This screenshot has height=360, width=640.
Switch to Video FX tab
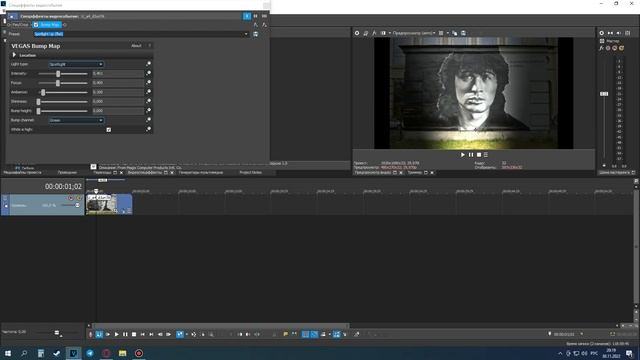pos(145,173)
